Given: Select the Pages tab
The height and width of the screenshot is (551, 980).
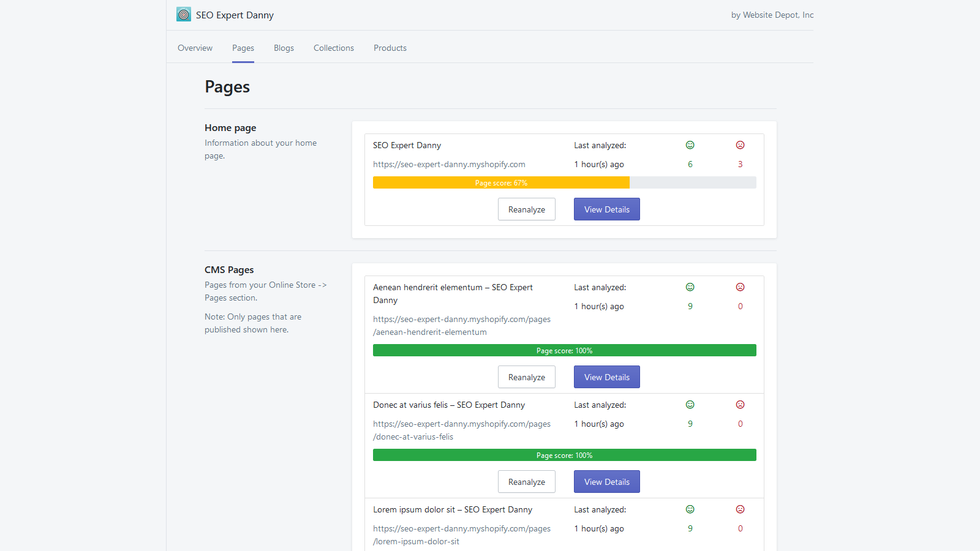Looking at the screenshot, I should coord(243,48).
